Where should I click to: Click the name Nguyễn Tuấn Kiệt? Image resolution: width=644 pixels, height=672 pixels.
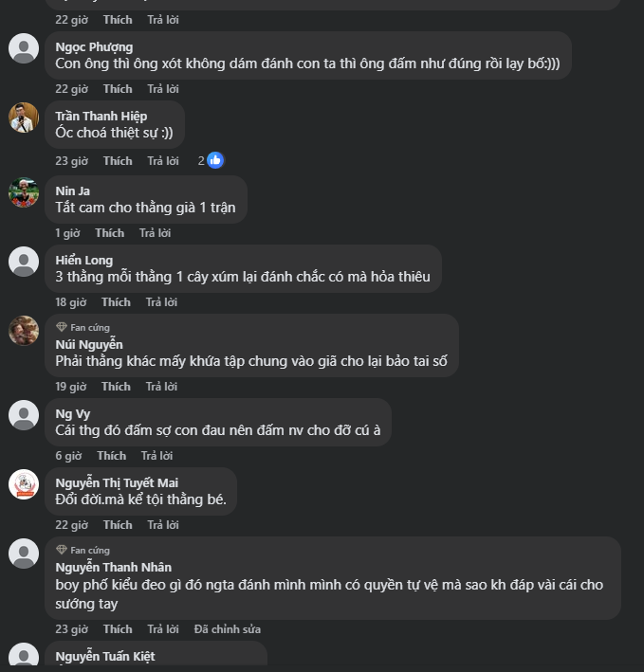tap(104, 656)
